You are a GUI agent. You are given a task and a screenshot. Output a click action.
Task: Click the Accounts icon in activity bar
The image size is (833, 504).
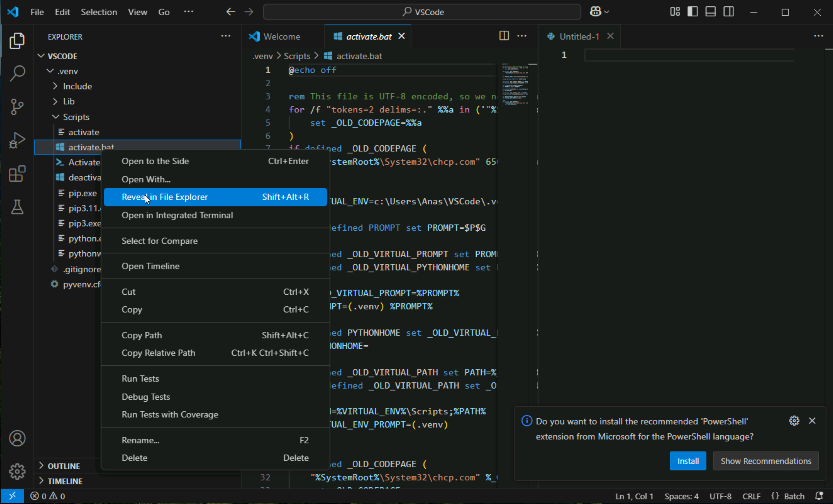coord(17,438)
